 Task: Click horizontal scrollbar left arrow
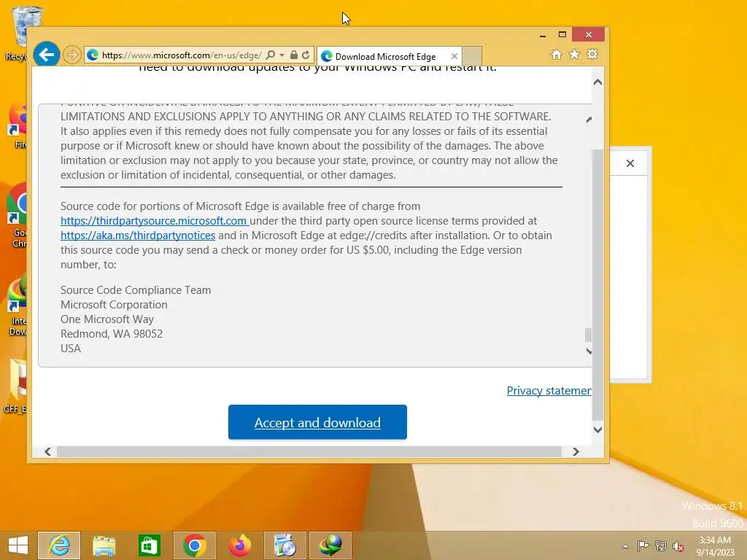coord(47,451)
